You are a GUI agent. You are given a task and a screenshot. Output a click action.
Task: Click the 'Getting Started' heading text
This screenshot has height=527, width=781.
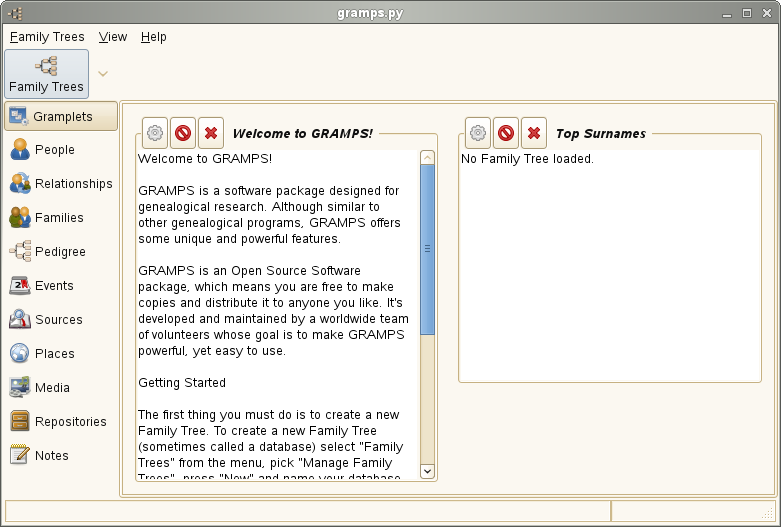pyautogui.click(x=182, y=383)
